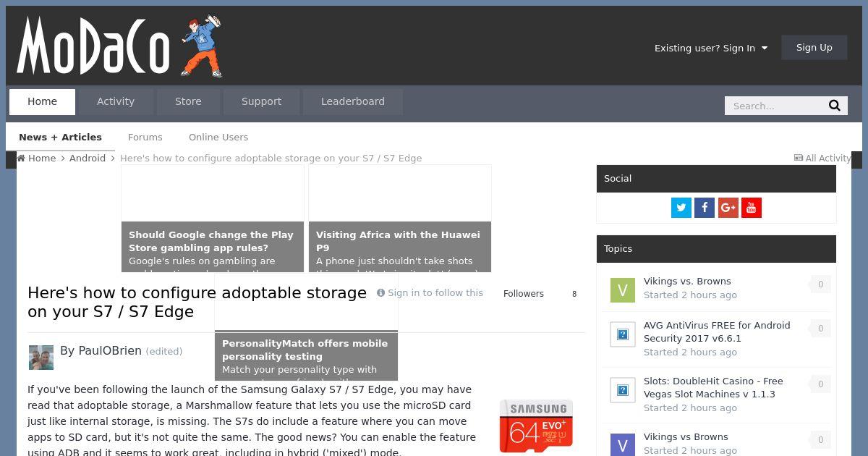868x456 pixels.
Task: Open the Store tab
Action: [188, 101]
